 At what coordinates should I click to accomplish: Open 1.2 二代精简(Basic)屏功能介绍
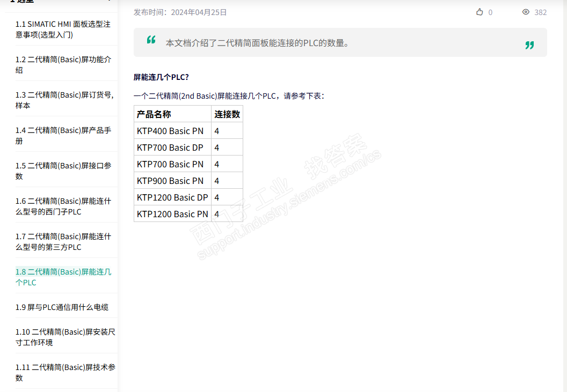63,65
